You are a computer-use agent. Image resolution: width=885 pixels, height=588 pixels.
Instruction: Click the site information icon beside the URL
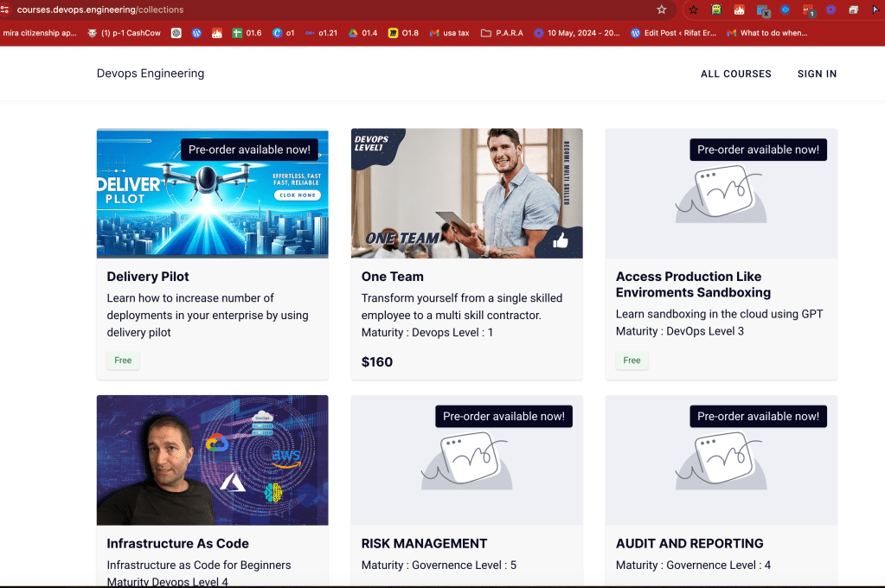[x=4, y=10]
